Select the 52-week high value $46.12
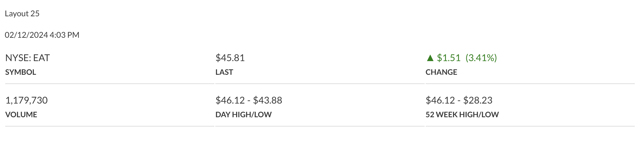The height and width of the screenshot is (142, 644). click(x=440, y=100)
